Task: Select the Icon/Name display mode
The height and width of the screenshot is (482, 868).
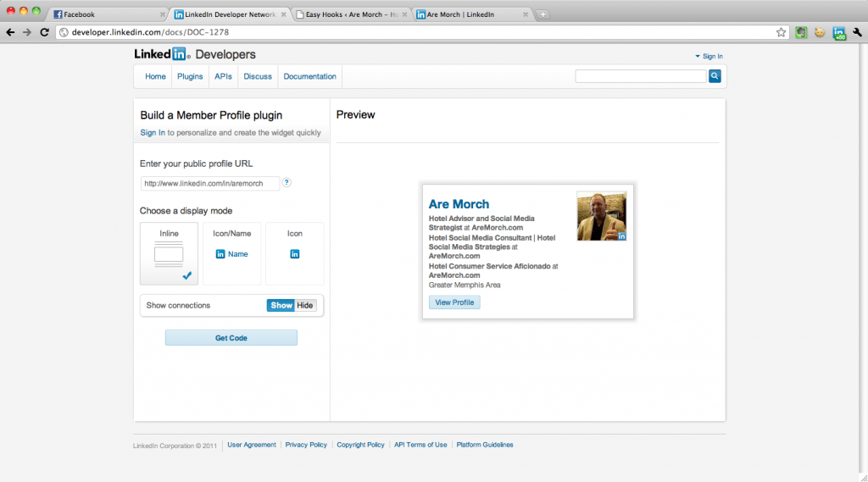Action: 232,254
